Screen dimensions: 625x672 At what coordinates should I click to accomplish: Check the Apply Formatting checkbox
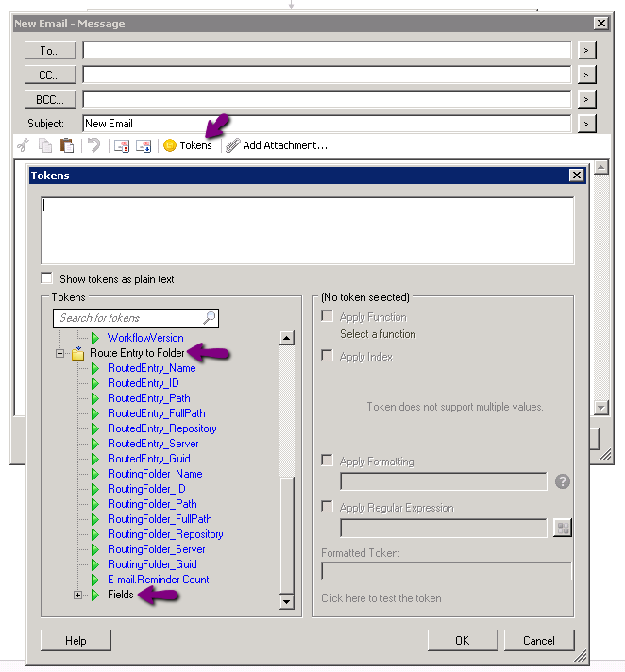pos(327,461)
